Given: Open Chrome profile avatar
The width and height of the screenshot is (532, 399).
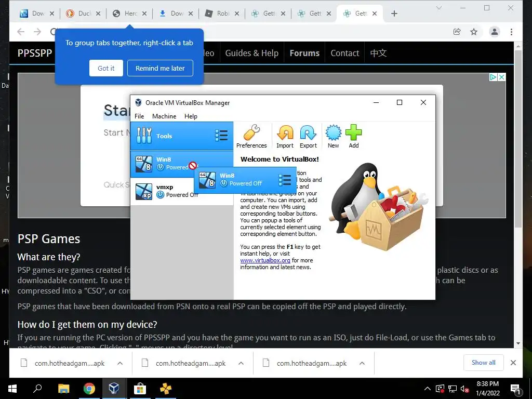Looking at the screenshot, I should coord(495,32).
